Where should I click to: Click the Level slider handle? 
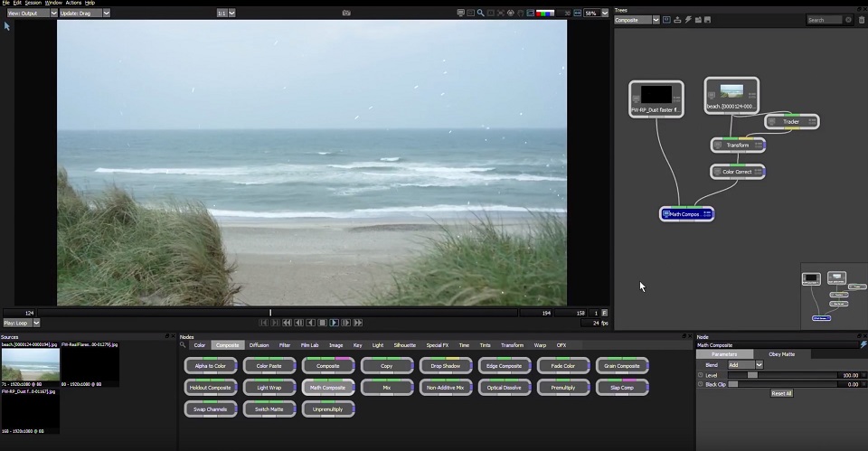(x=752, y=375)
